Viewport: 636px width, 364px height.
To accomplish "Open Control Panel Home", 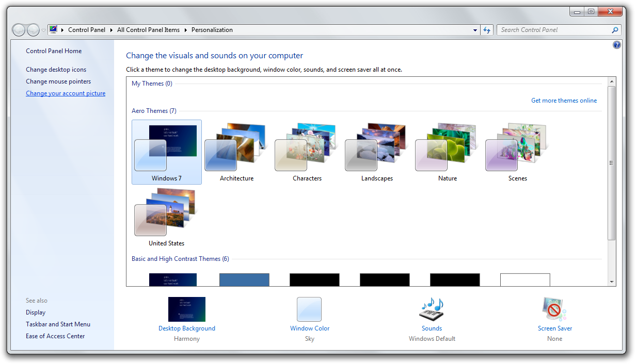I will [x=54, y=51].
